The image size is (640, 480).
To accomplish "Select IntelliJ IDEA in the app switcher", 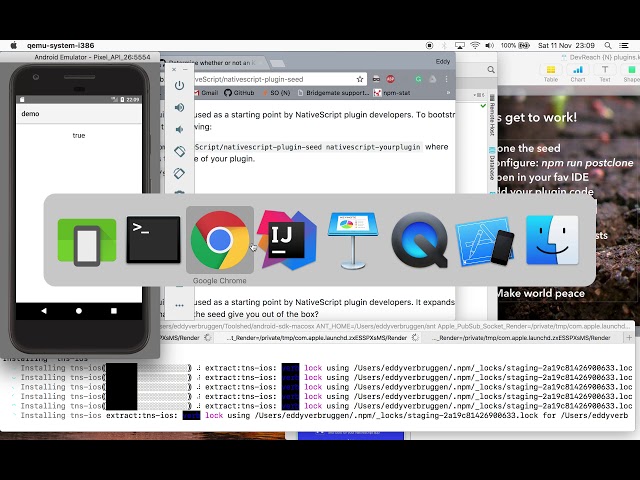I will tap(287, 240).
